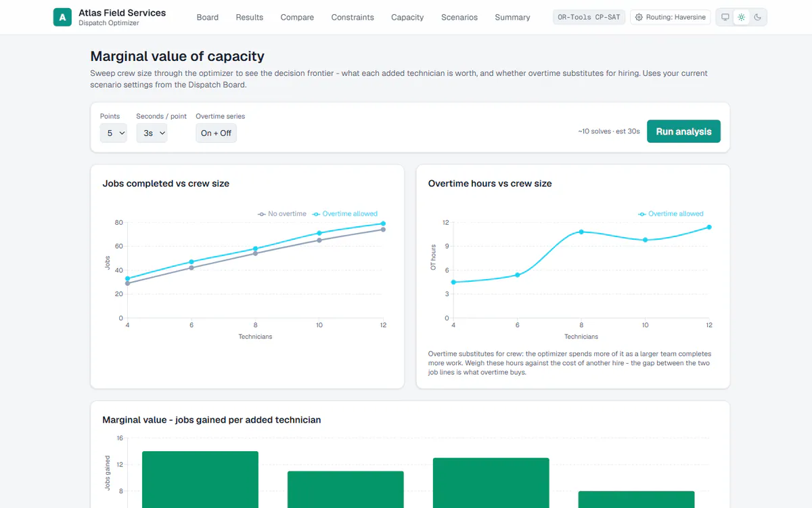Toggle the Overtime series On + Off button
Image resolution: width=812 pixels, height=508 pixels.
coord(216,133)
